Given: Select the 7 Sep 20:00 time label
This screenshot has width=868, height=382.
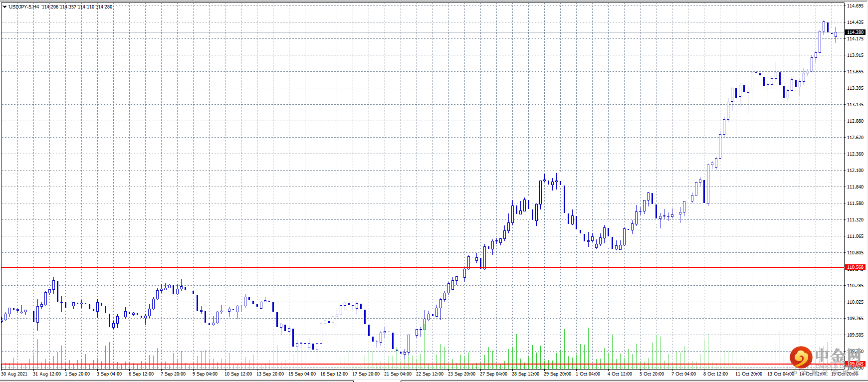Looking at the screenshot, I should (173, 374).
